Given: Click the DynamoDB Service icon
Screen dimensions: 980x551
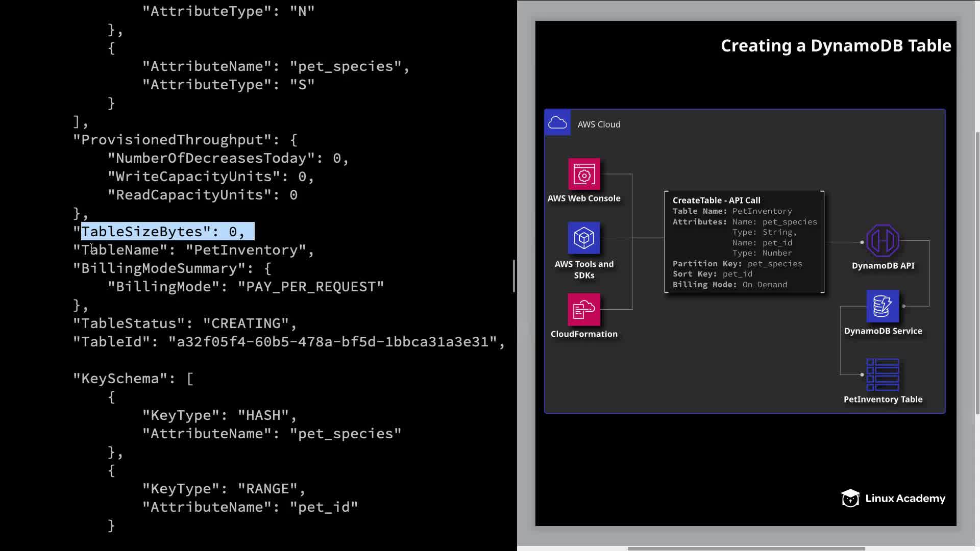Looking at the screenshot, I should coord(883,306).
